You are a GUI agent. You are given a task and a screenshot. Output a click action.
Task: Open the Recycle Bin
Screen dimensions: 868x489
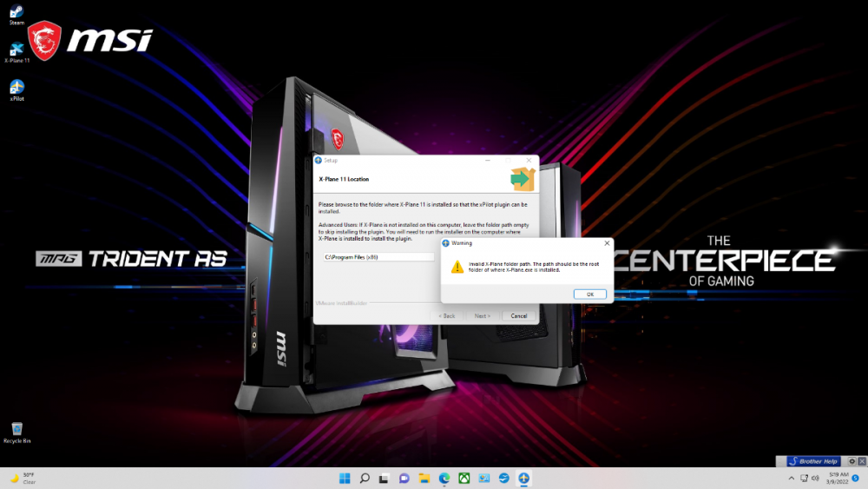click(x=16, y=433)
